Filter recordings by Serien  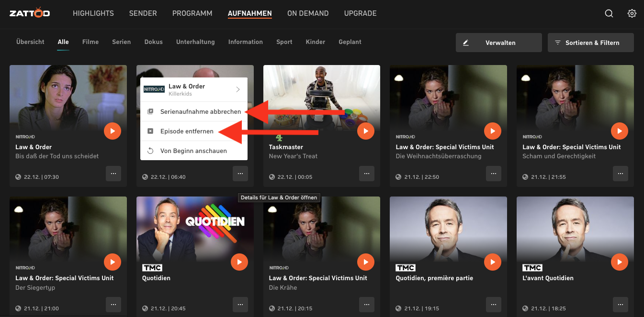pos(122,42)
